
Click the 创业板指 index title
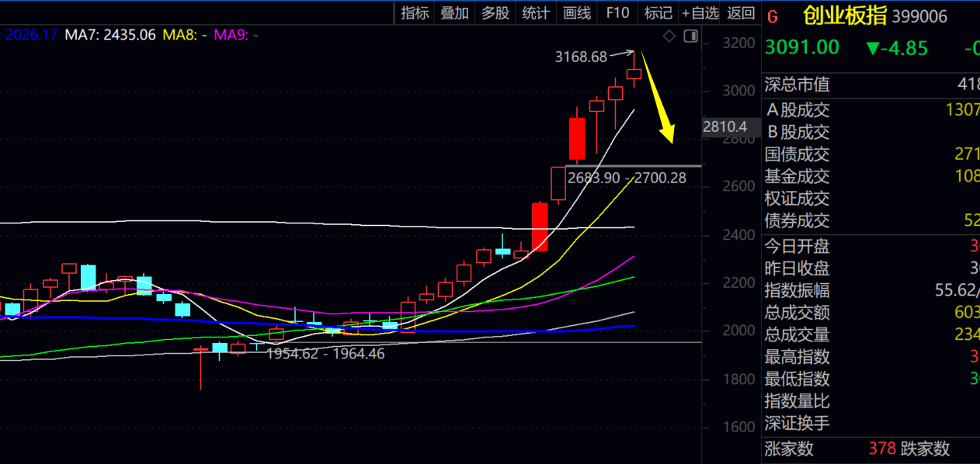tap(844, 16)
